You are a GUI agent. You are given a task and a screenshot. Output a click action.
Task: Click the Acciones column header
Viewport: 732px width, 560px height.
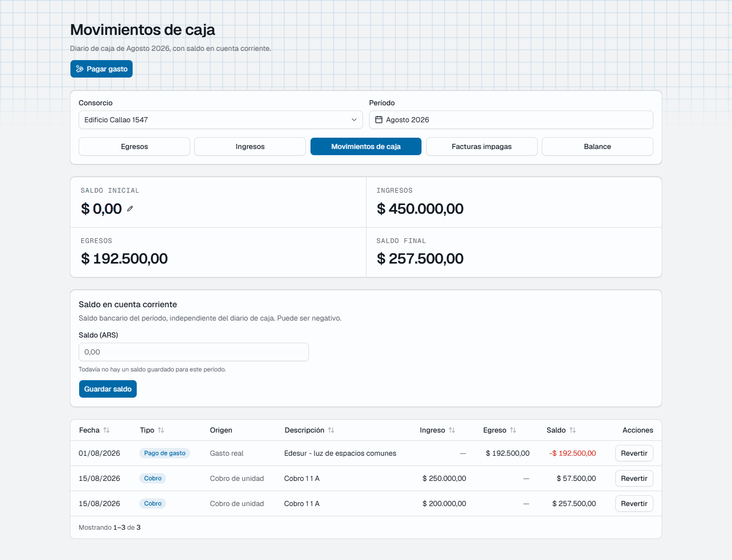638,430
